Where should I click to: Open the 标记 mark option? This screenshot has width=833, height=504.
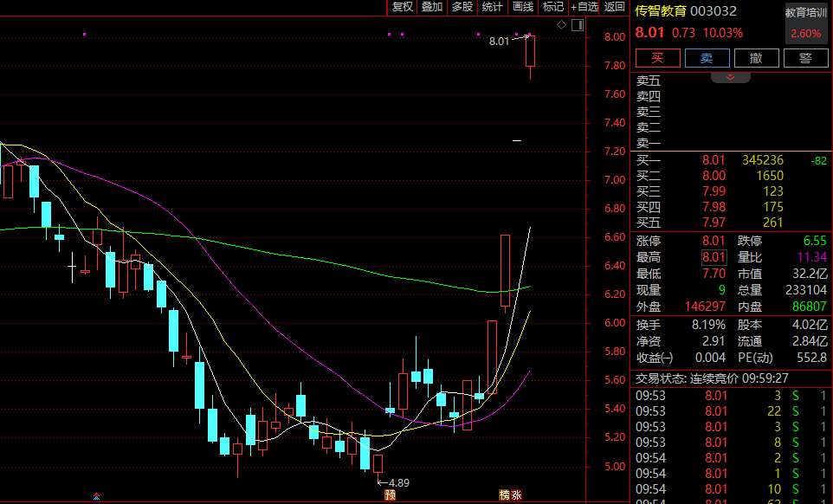(553, 7)
